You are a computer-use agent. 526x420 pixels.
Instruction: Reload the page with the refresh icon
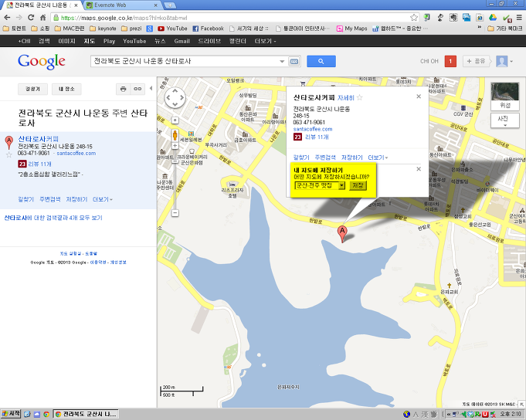point(31,18)
